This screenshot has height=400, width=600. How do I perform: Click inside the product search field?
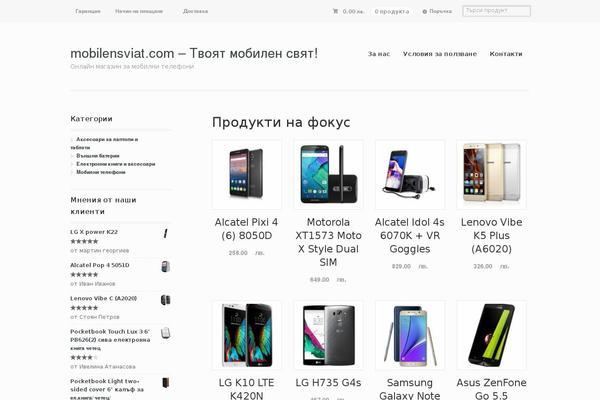point(496,11)
